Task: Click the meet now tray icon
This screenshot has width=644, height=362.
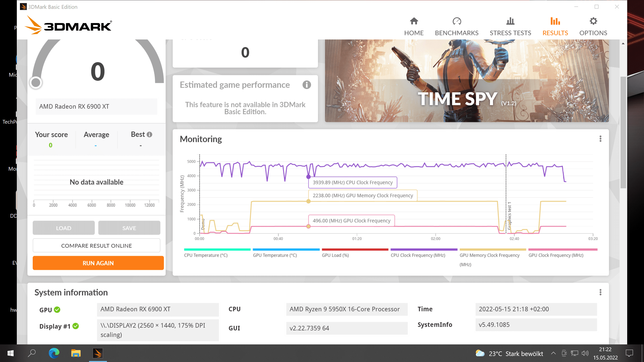Action: pos(564,353)
